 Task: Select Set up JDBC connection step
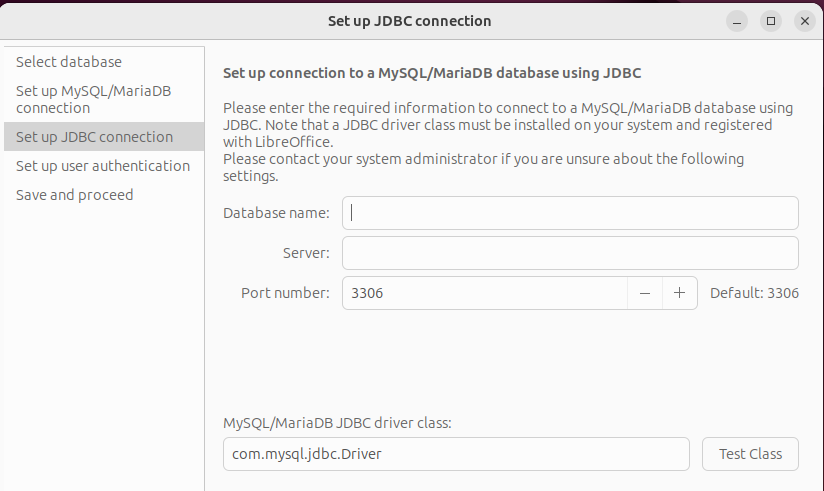[94, 137]
